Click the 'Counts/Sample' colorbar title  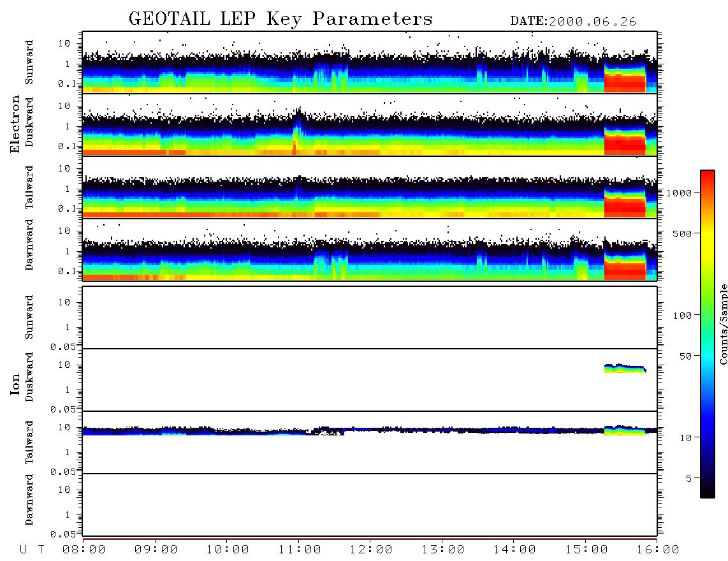click(x=723, y=324)
